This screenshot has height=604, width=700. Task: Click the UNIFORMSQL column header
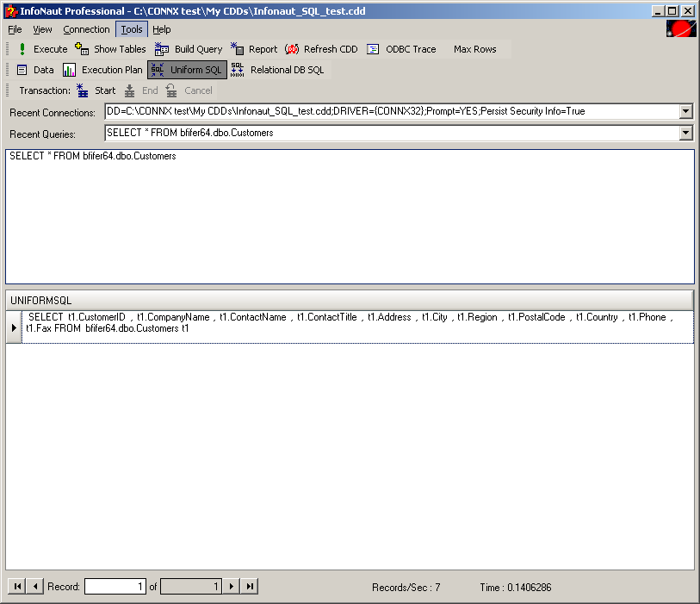350,300
